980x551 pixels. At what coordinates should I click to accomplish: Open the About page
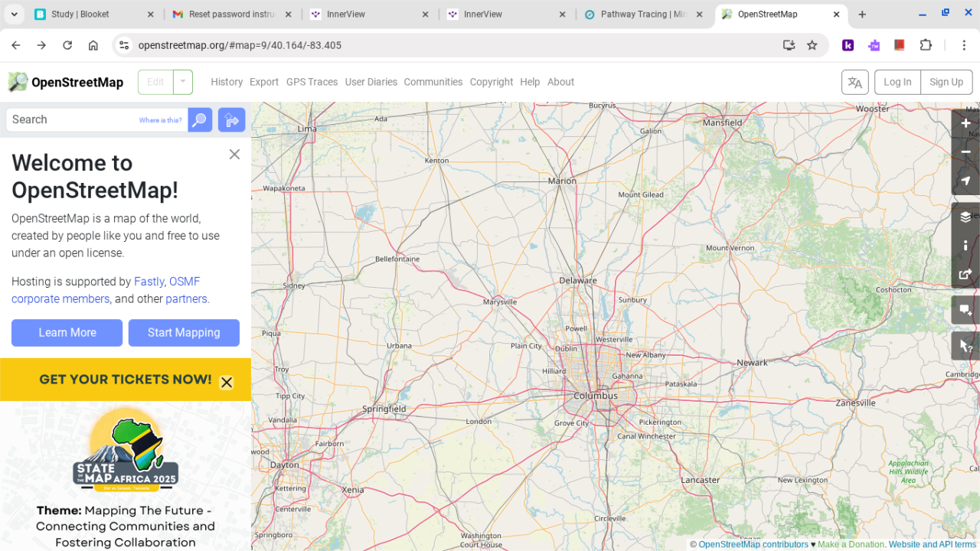pyautogui.click(x=560, y=82)
